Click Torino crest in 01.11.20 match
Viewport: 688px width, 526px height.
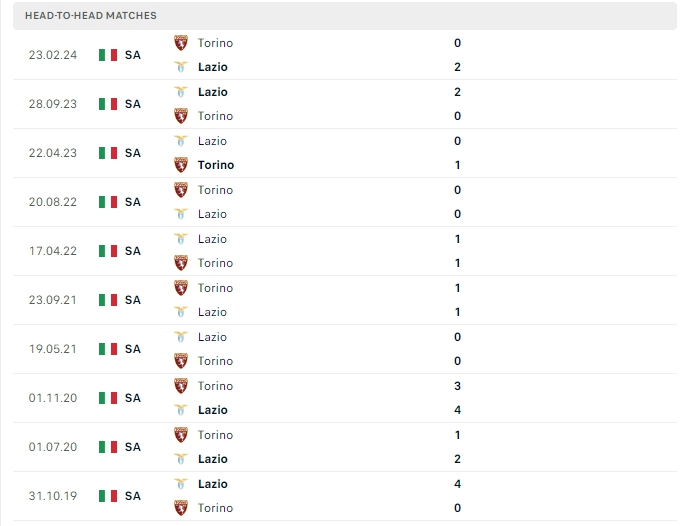click(181, 386)
